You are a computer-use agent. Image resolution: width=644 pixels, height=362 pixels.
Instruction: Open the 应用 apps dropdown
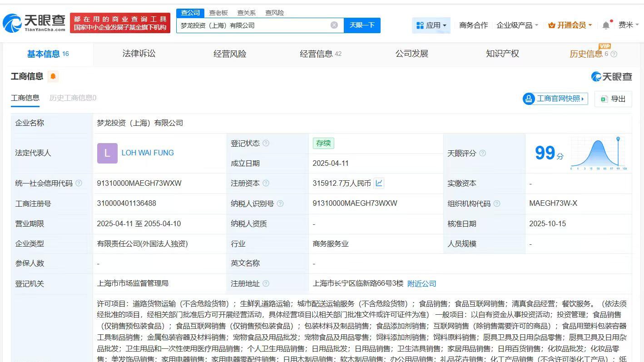pyautogui.click(x=431, y=25)
